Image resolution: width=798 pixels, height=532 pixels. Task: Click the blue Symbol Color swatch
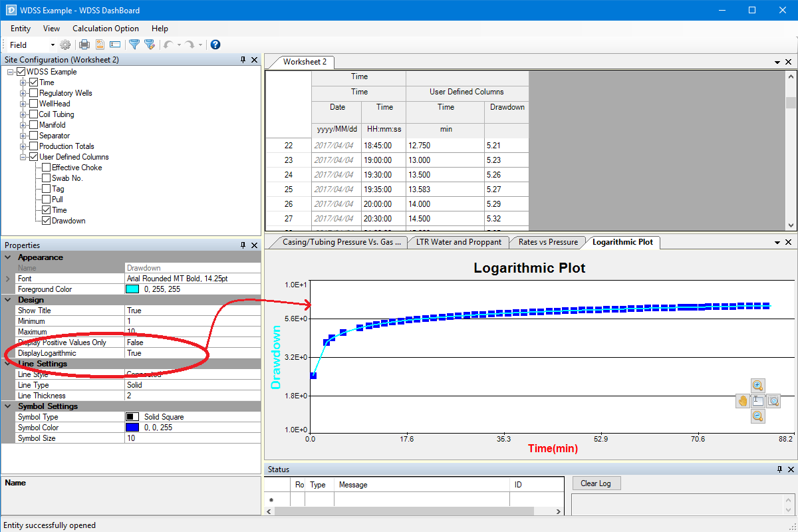132,428
